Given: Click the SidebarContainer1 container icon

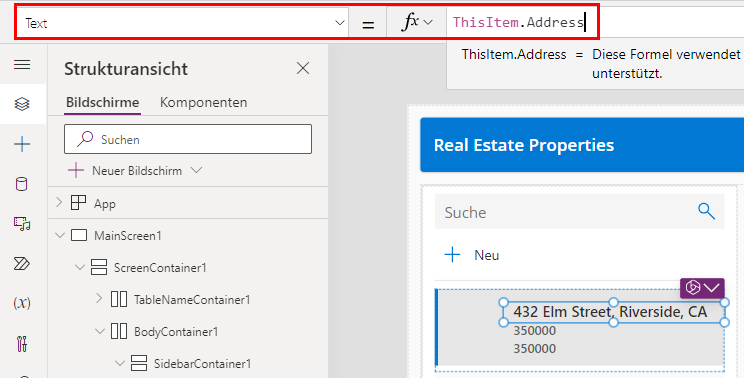Looking at the screenshot, I should pyautogui.click(x=139, y=364).
